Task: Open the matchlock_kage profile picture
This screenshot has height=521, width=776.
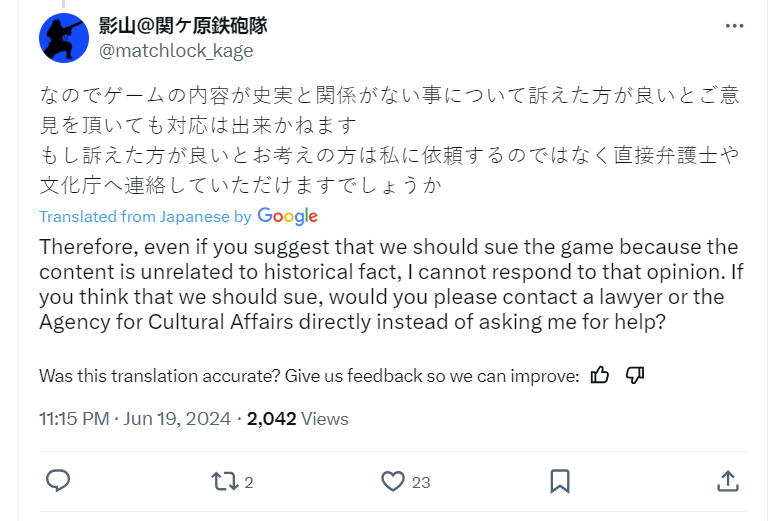Action: coord(64,37)
